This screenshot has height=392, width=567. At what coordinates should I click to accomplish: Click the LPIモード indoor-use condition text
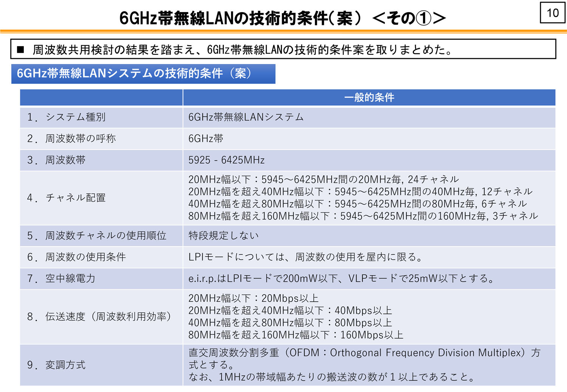click(x=305, y=257)
